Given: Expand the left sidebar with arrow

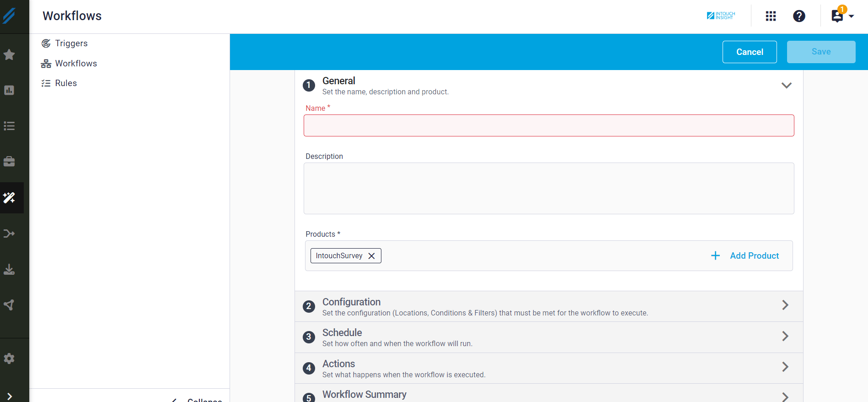Looking at the screenshot, I should (x=10, y=397).
